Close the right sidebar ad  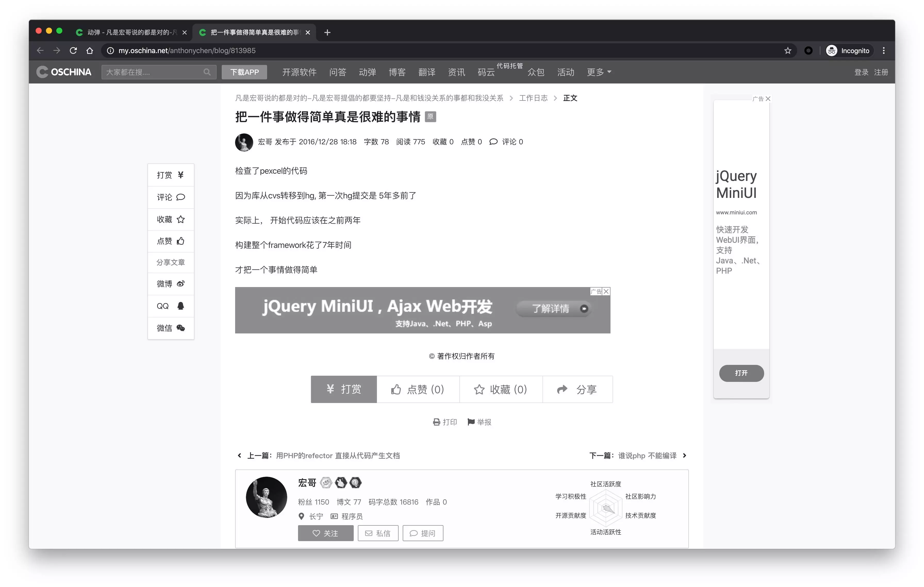(x=768, y=98)
